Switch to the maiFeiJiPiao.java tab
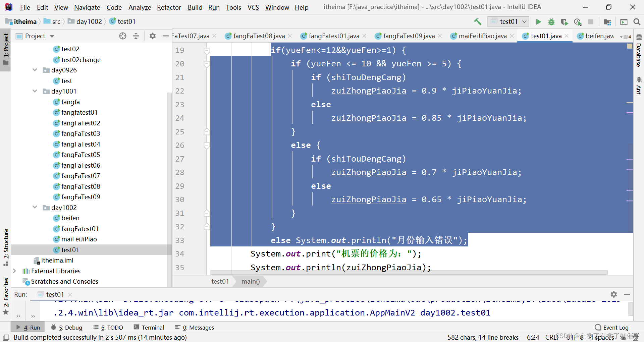 click(x=481, y=36)
